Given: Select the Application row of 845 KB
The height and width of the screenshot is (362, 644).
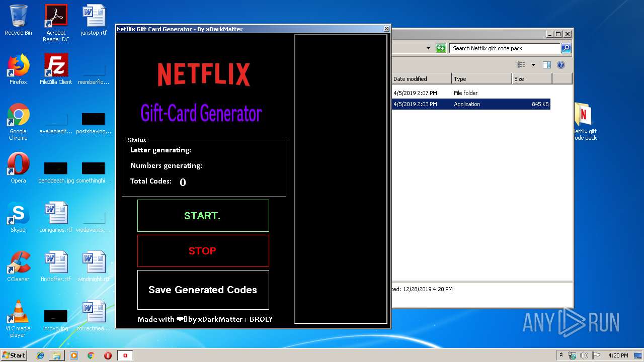Looking at the screenshot, I should [x=471, y=104].
